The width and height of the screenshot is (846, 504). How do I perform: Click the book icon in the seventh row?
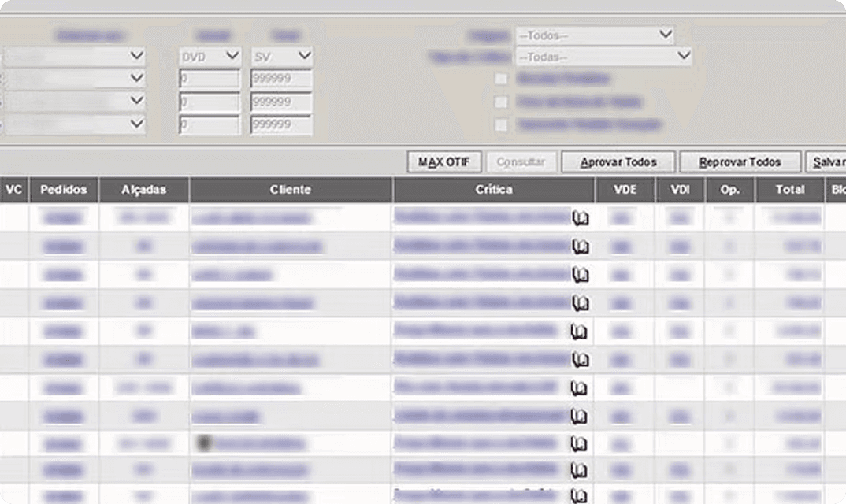pos(580,388)
